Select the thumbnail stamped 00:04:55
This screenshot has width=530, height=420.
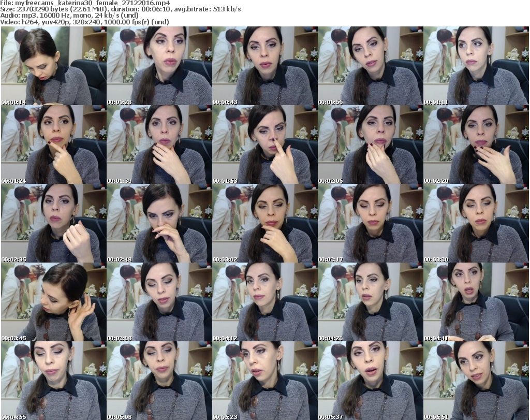coord(53,381)
